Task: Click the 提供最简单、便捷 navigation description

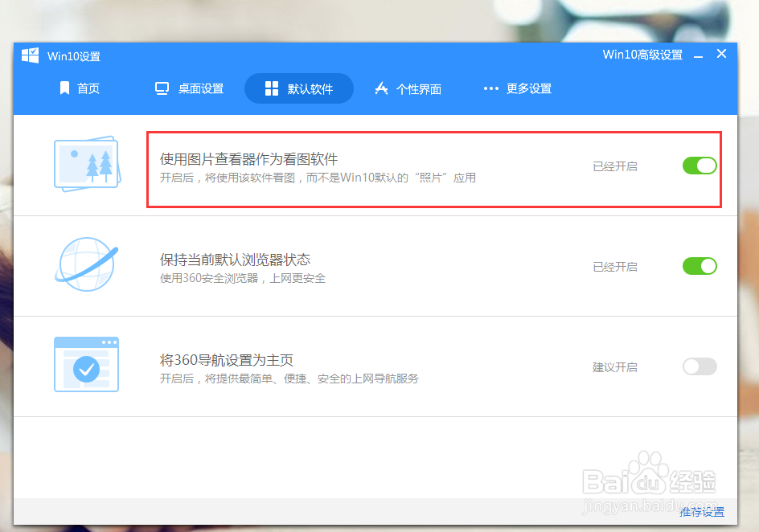Action: click(289, 379)
